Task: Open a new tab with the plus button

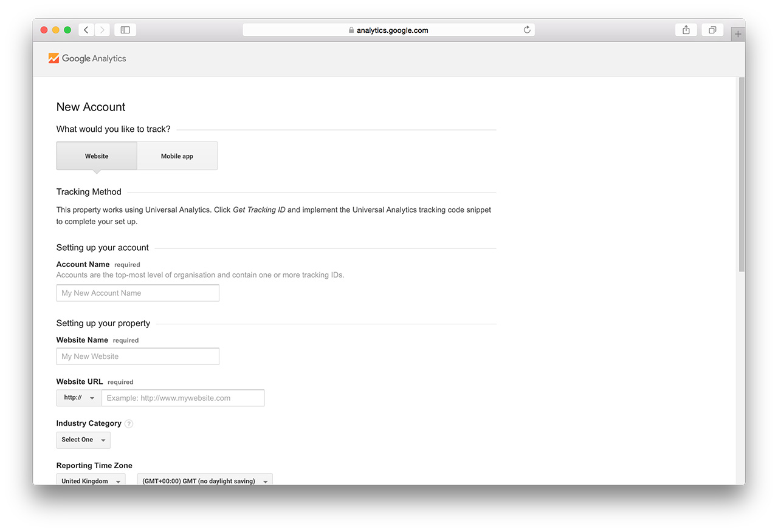Action: tap(738, 34)
